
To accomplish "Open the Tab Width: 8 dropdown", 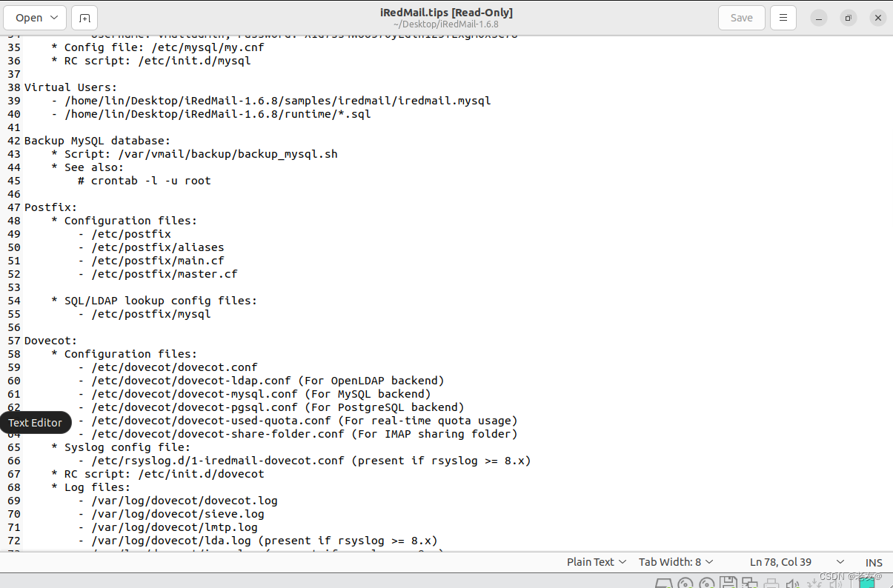I will coord(676,562).
